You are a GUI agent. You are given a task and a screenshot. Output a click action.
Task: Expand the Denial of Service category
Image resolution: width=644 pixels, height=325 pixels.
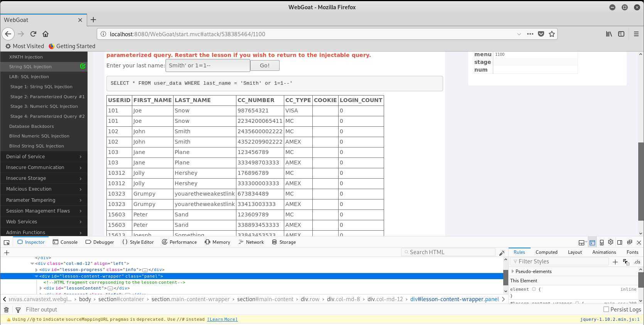(44, 157)
